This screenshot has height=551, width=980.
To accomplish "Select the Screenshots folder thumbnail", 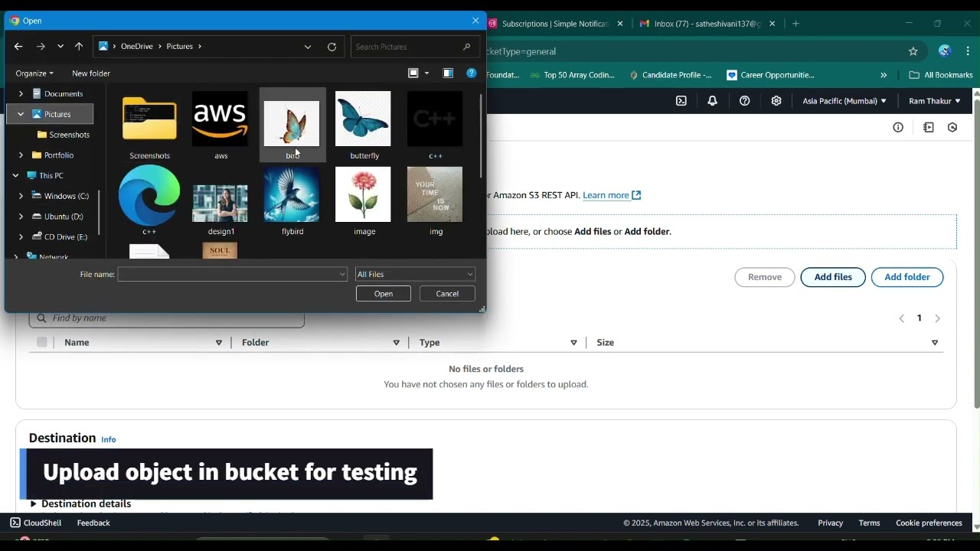I will [x=149, y=126].
